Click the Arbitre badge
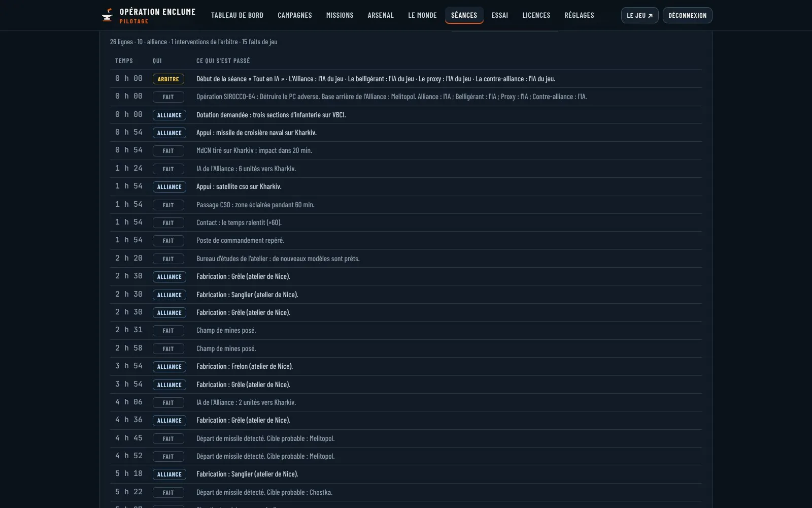812x508 pixels. click(168, 79)
